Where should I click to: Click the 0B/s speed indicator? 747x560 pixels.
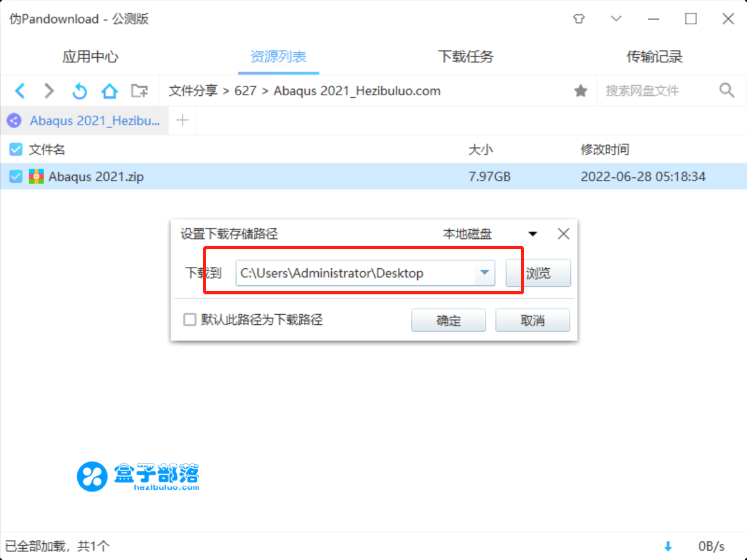point(712,546)
